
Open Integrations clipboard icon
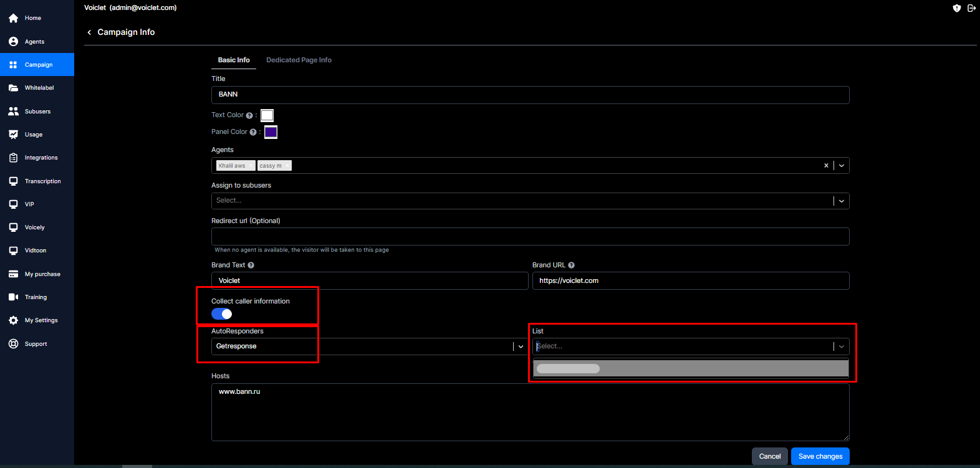point(13,158)
